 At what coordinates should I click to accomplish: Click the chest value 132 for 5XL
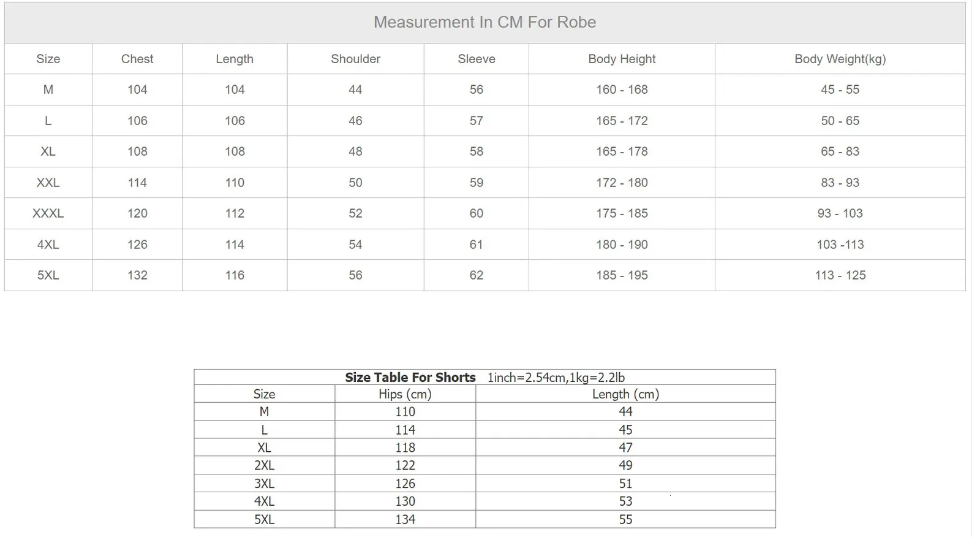(x=137, y=275)
